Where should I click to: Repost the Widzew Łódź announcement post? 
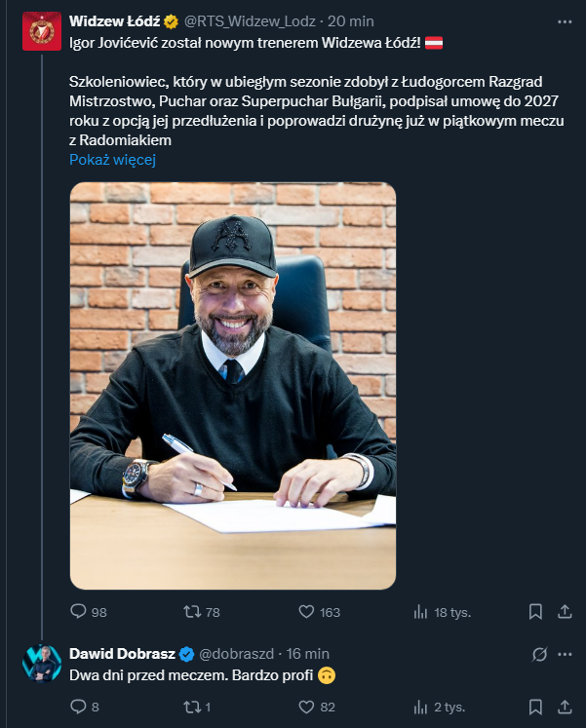tap(193, 612)
